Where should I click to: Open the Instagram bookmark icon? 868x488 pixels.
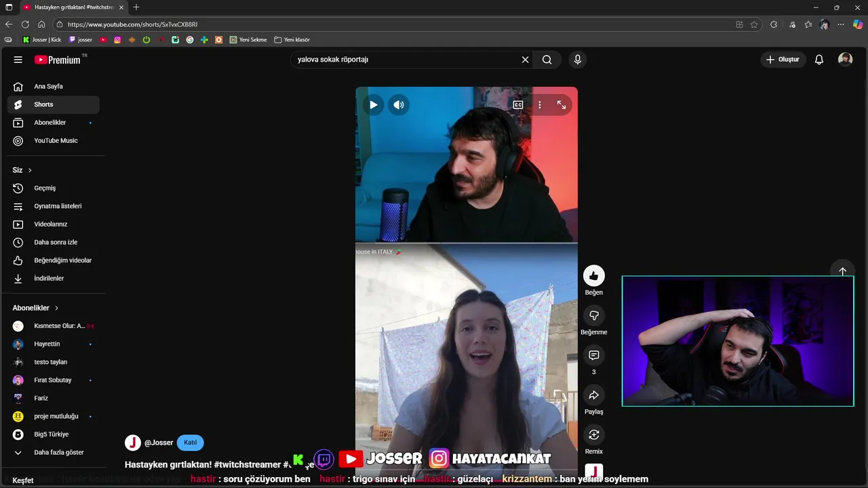(117, 40)
